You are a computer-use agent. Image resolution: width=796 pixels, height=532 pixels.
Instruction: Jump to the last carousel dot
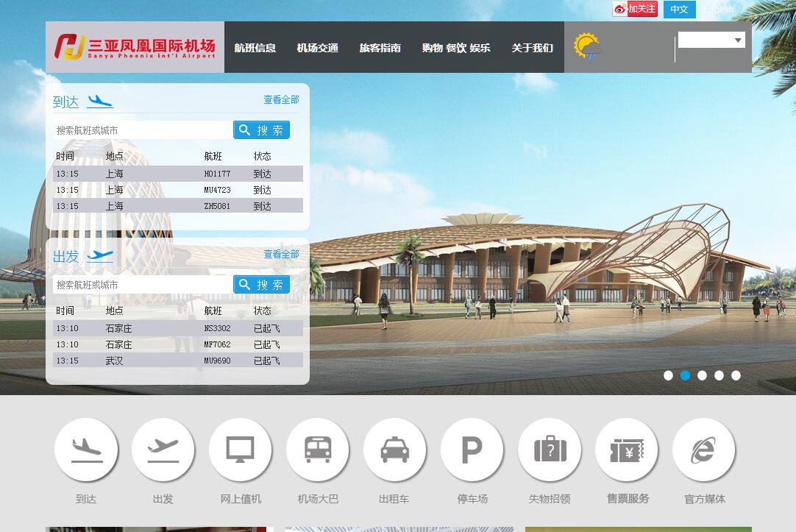(x=736, y=375)
